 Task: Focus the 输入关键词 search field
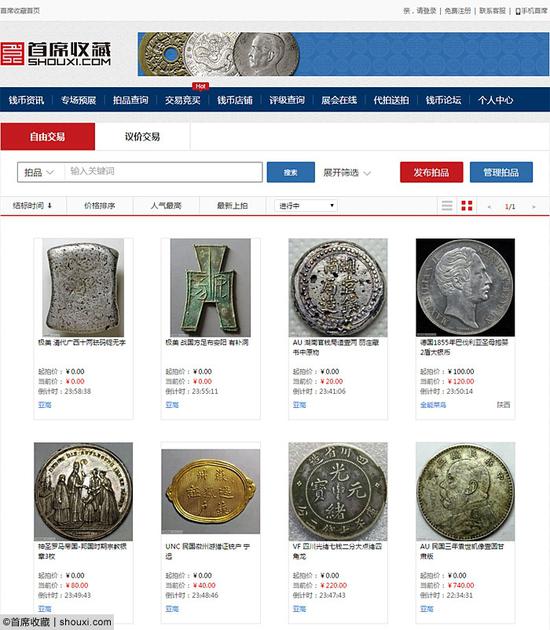[163, 172]
